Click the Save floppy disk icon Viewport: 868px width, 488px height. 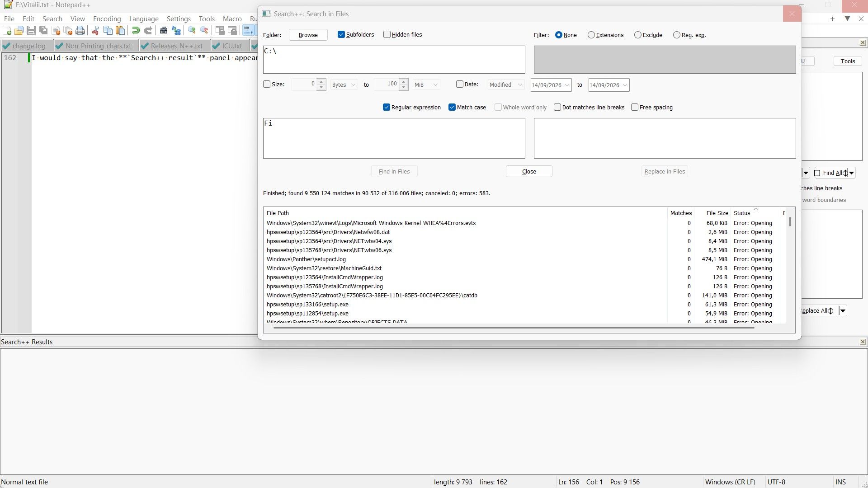pyautogui.click(x=31, y=31)
